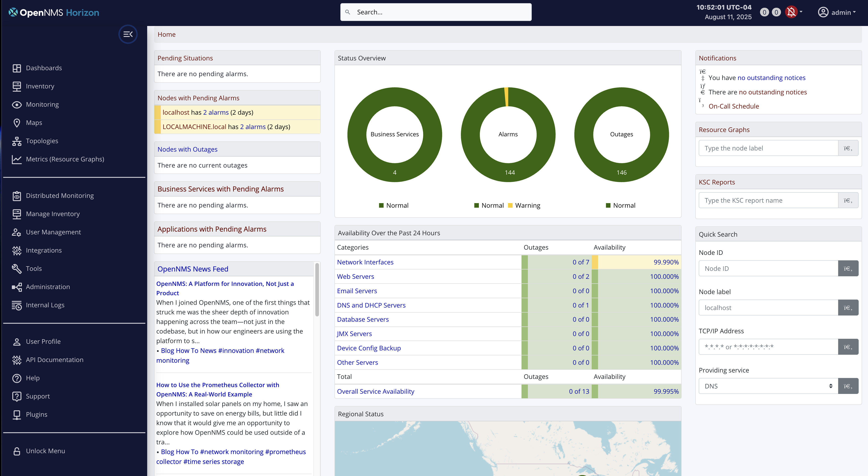Open Metrics (Resource Graphs) in sidebar

point(65,159)
